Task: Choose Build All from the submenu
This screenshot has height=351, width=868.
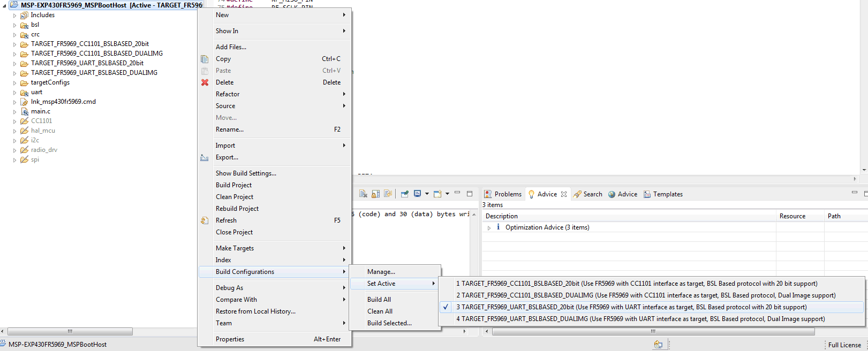Action: click(x=379, y=300)
